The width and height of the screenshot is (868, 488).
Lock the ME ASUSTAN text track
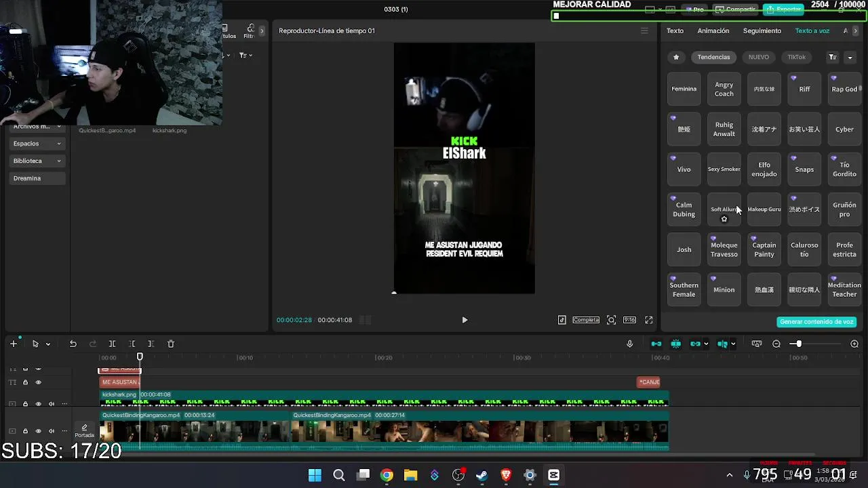coord(25,382)
